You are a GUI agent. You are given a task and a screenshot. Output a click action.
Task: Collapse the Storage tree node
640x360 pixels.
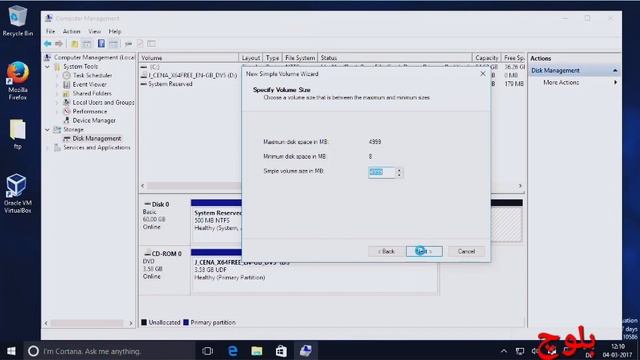(x=48, y=130)
